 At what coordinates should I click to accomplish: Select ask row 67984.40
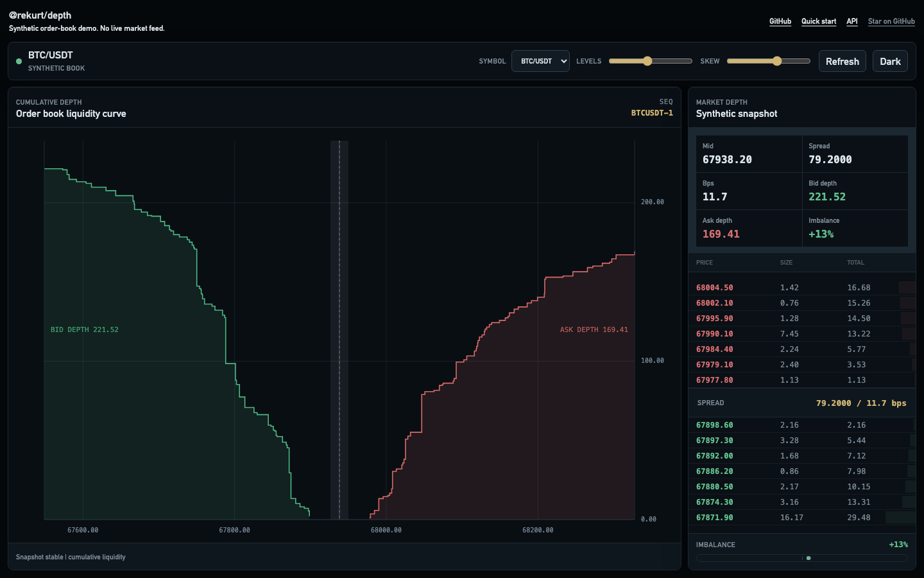click(802, 349)
